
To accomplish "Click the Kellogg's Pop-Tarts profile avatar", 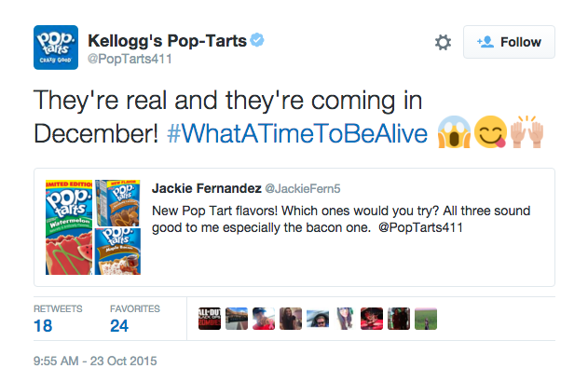I will [x=56, y=46].
